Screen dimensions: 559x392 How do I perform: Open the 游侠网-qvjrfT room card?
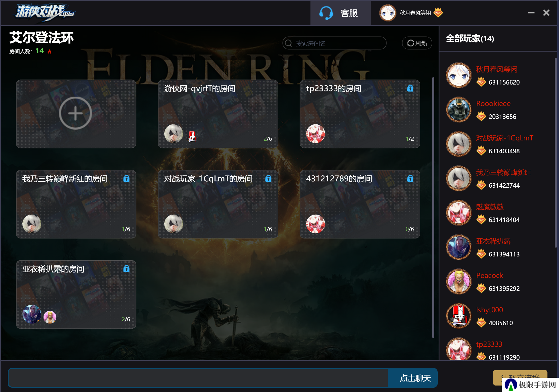(218, 114)
